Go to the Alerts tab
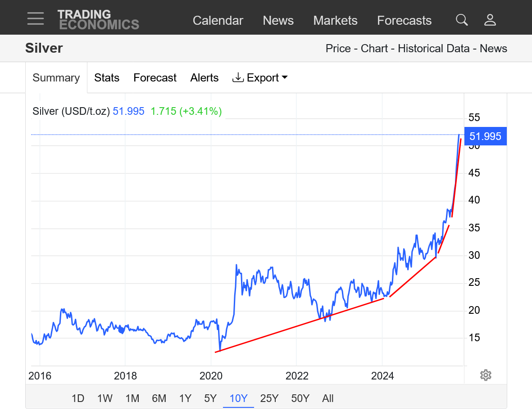 (x=205, y=78)
